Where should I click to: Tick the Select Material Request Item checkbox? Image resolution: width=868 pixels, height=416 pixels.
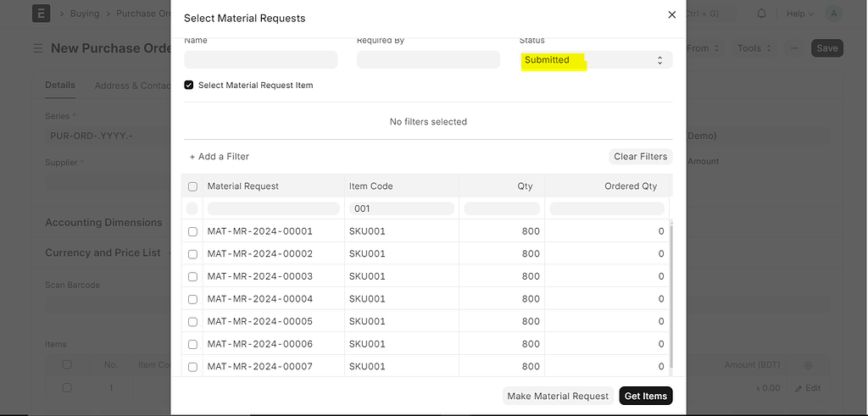point(189,86)
